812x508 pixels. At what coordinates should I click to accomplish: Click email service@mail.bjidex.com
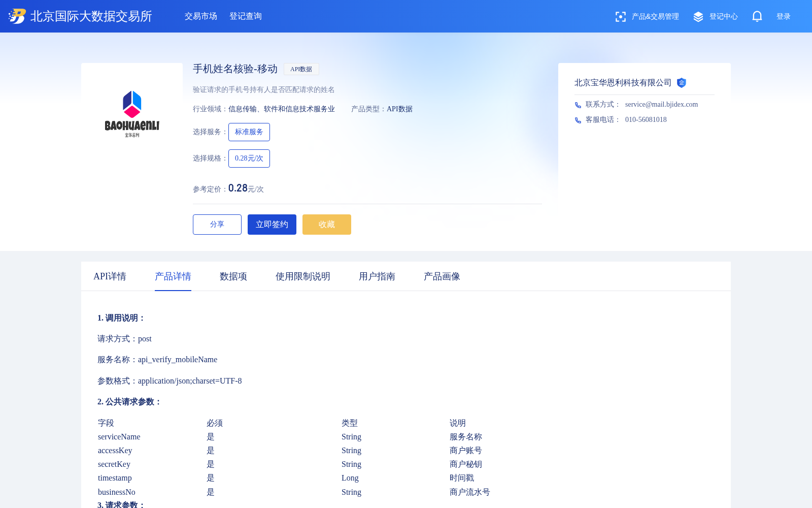click(662, 105)
